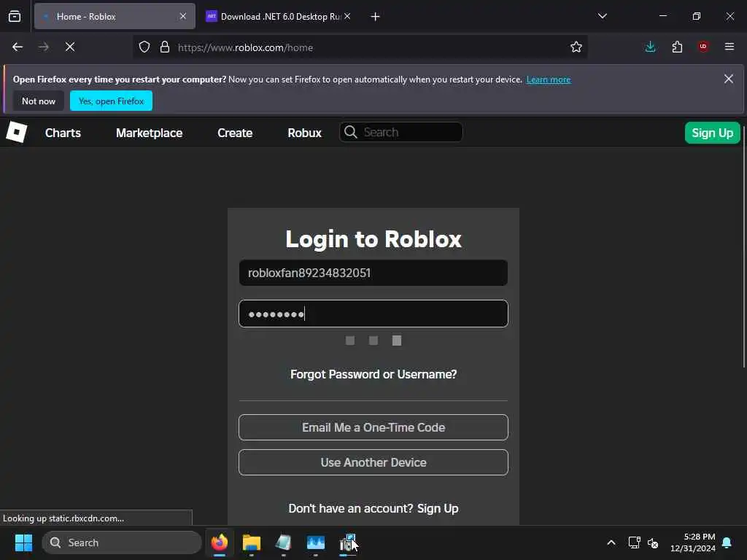Screen dimensions: 747x560
Task: Close the Home - Roblox tab
Action: [x=183, y=16]
